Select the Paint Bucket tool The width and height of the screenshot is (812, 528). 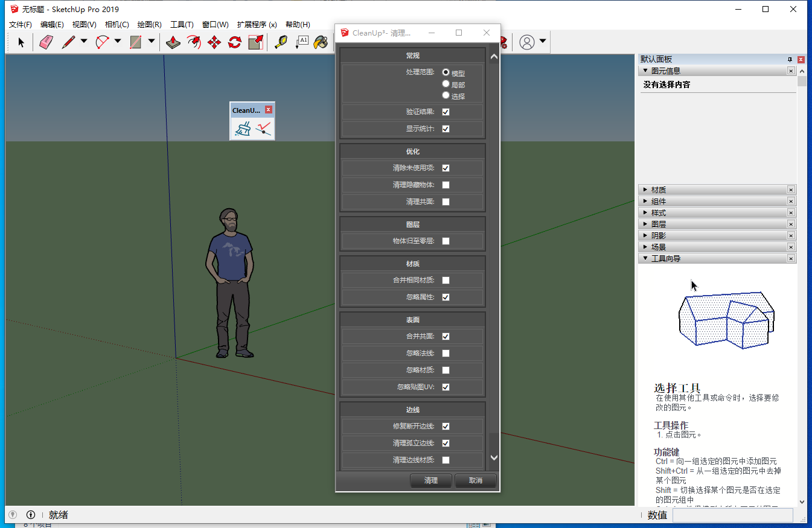click(321, 42)
